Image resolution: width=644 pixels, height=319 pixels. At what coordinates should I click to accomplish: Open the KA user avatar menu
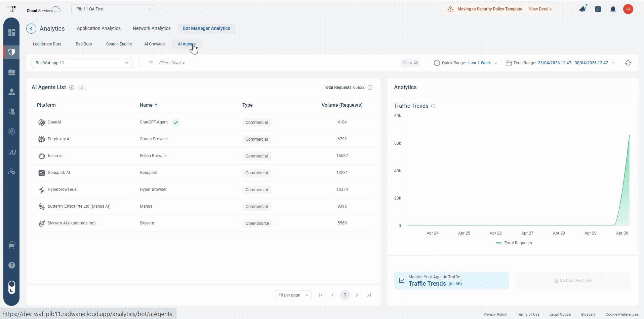628,9
